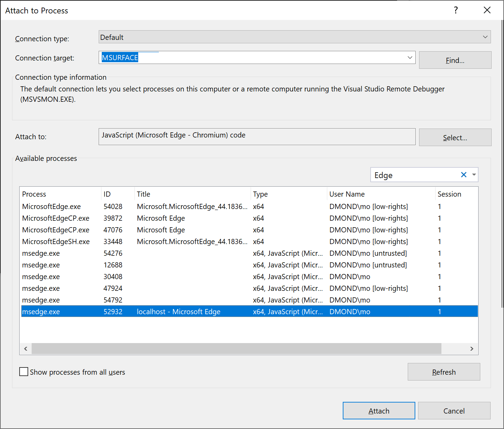Click inside the Edge filter text box
This screenshot has height=429, width=504.
coord(413,175)
